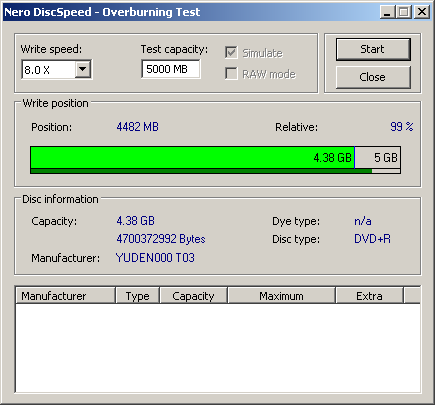Click the Start button
The height and width of the screenshot is (405, 435).
[373, 49]
